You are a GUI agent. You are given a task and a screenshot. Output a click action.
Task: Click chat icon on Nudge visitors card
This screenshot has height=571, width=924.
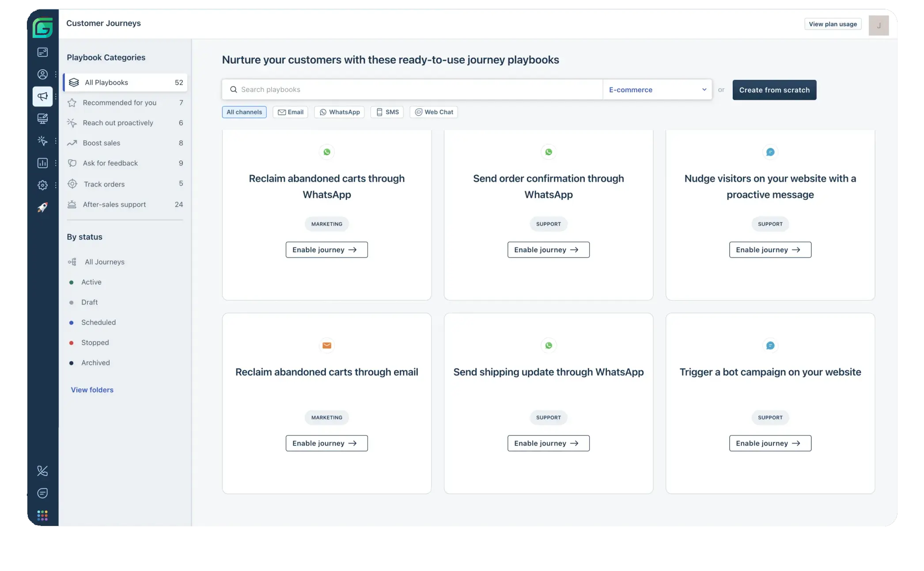[770, 152]
